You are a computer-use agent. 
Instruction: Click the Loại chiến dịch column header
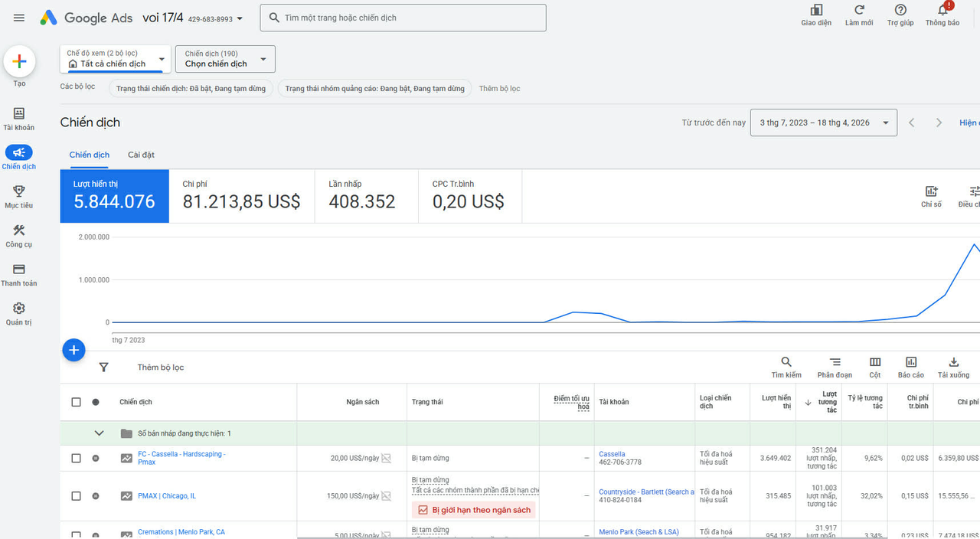pos(716,402)
